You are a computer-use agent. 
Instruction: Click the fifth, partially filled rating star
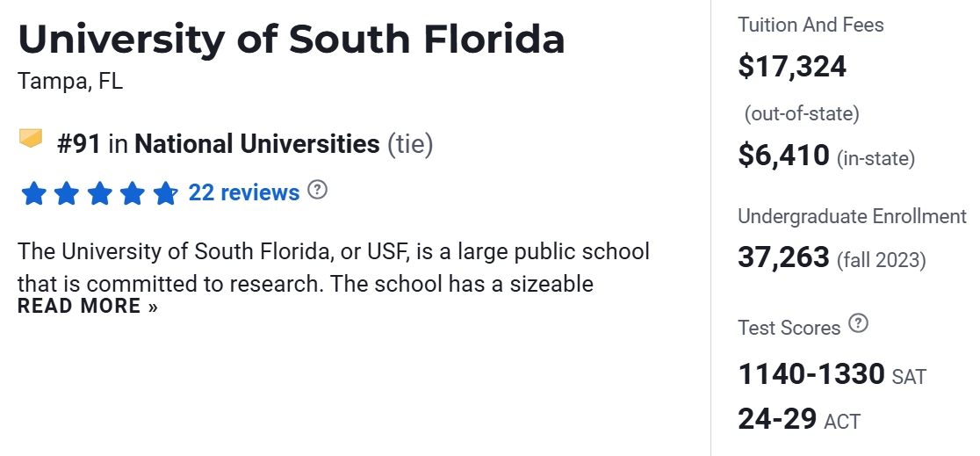(165, 193)
